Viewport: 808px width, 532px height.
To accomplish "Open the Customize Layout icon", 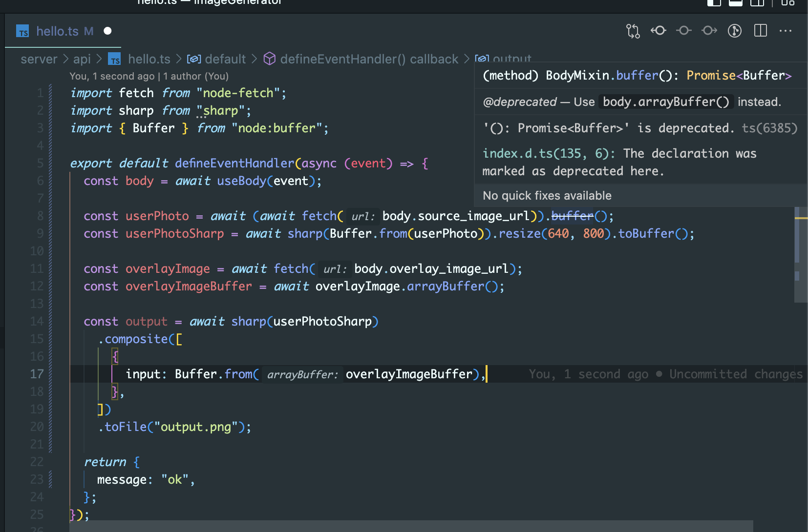I will click(x=787, y=3).
